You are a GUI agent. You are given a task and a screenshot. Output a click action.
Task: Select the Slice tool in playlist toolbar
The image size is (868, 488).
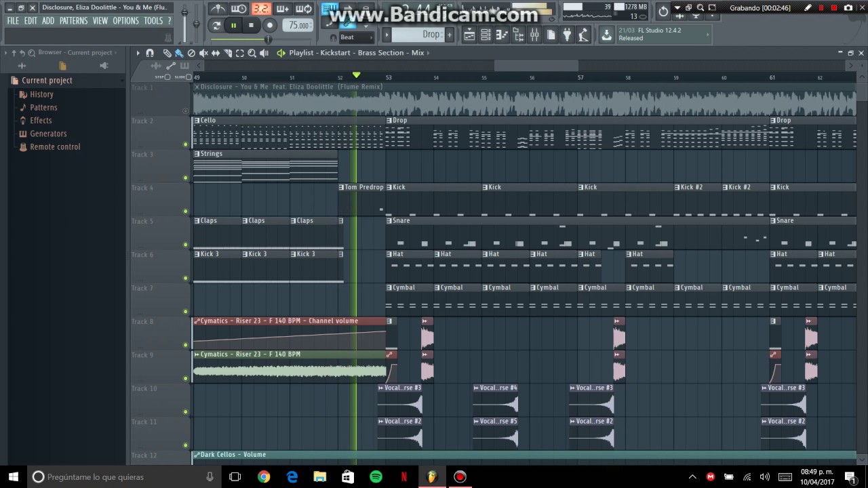[x=228, y=53]
